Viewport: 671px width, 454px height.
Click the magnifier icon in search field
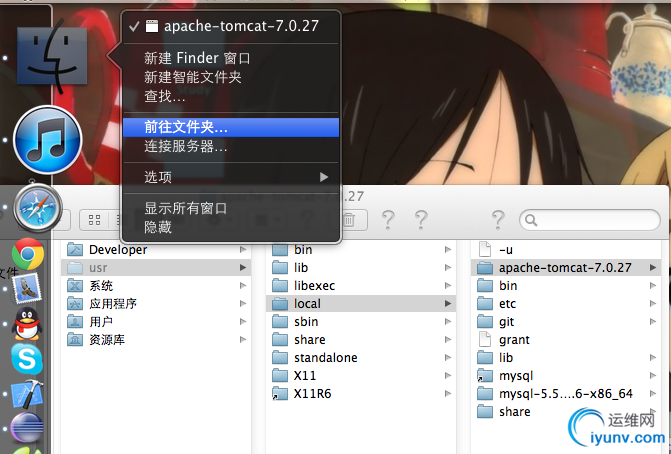531,220
